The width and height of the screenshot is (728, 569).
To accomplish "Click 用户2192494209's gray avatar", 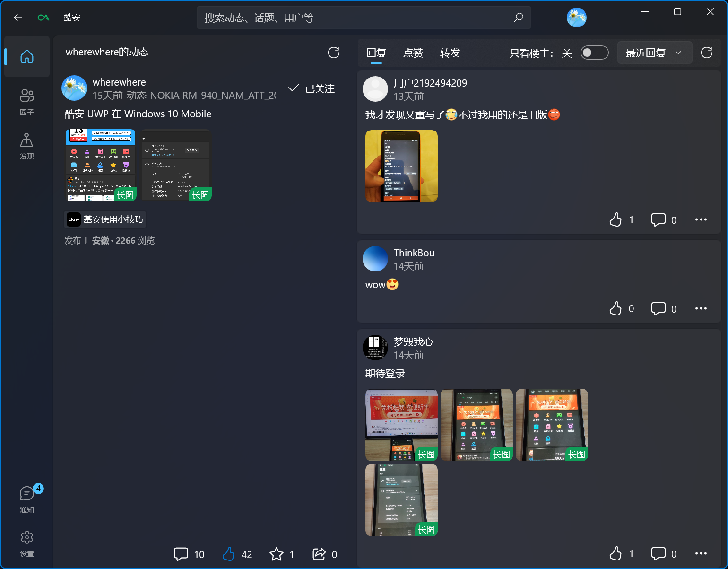I will [x=375, y=89].
